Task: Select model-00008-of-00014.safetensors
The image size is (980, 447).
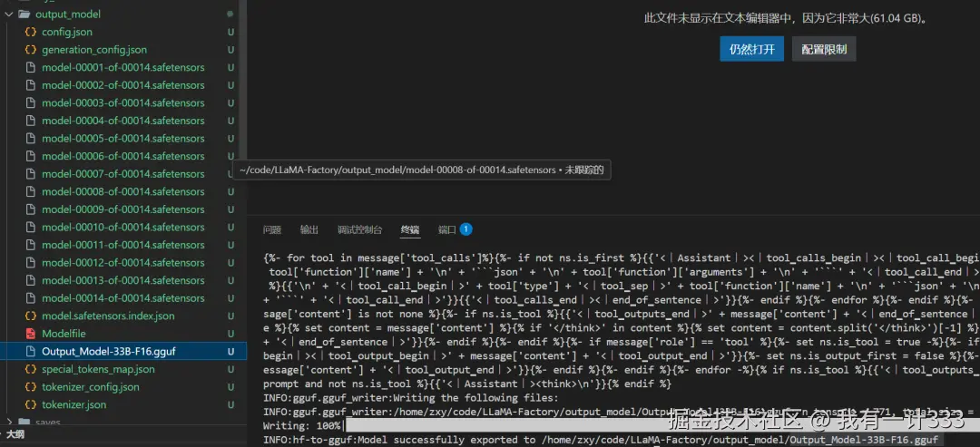Action: pos(123,191)
